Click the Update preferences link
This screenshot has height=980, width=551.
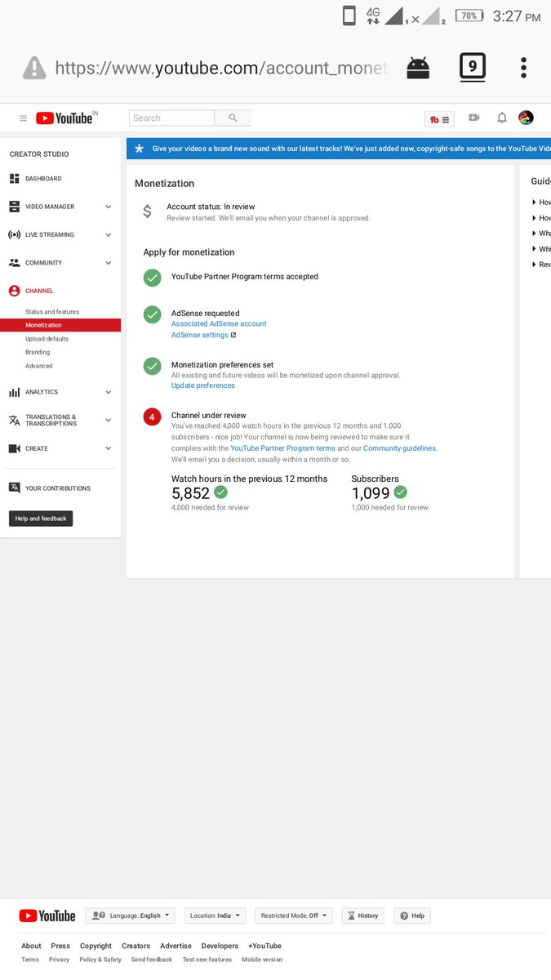203,385
